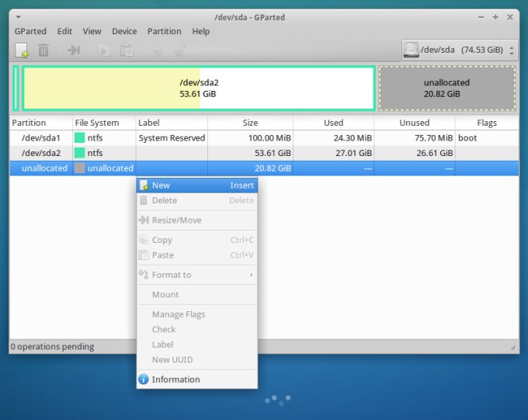Screen dimensions: 528x420
Task: Open the Edit menu
Action: tap(64, 31)
